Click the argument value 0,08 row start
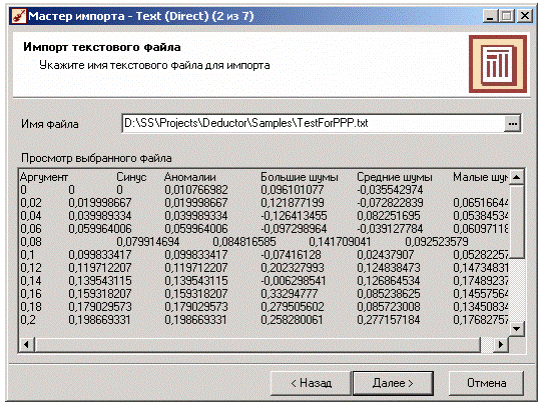 pos(31,242)
